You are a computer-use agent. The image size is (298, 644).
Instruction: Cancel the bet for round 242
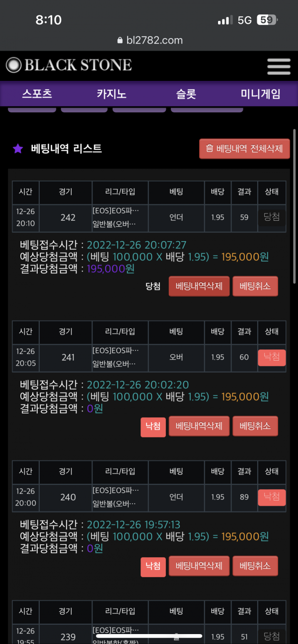pos(255,286)
